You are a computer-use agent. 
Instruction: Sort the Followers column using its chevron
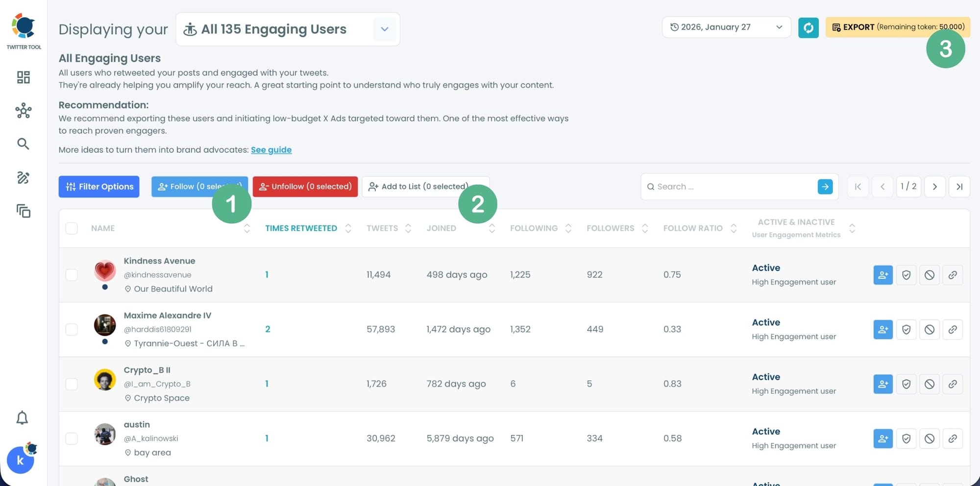click(x=645, y=228)
